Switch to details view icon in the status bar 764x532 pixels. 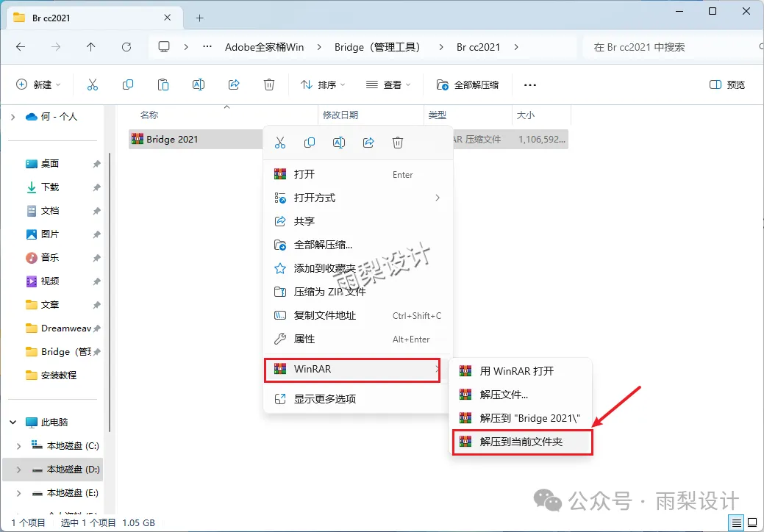736,523
